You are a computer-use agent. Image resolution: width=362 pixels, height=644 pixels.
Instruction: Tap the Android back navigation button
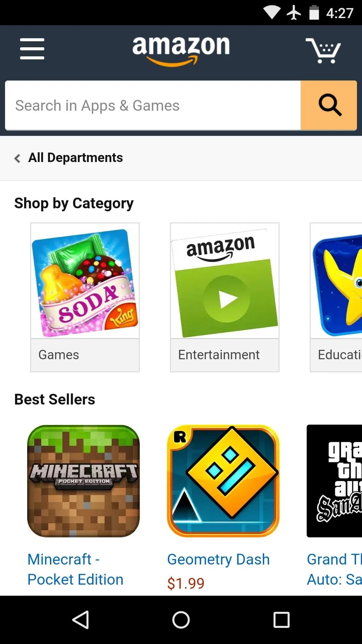point(81,620)
